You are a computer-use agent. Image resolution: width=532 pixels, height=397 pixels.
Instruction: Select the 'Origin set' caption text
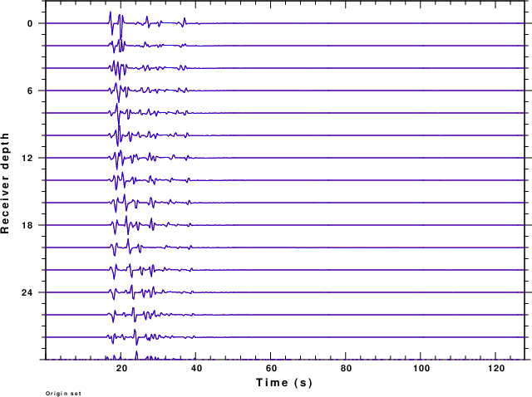point(63,394)
